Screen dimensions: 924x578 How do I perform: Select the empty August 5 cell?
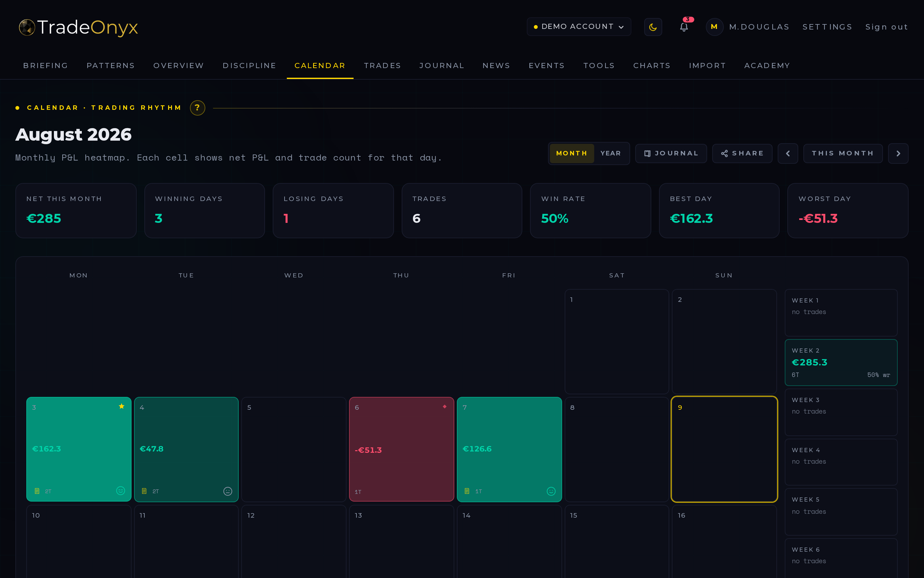click(x=294, y=449)
